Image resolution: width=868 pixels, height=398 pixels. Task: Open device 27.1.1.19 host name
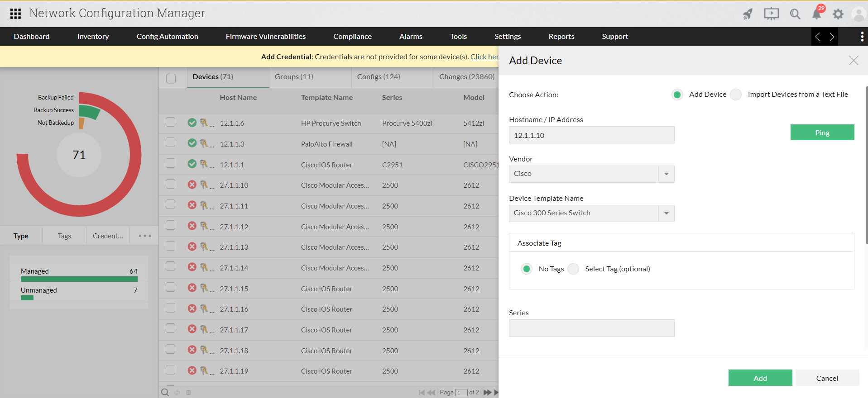[234, 371]
